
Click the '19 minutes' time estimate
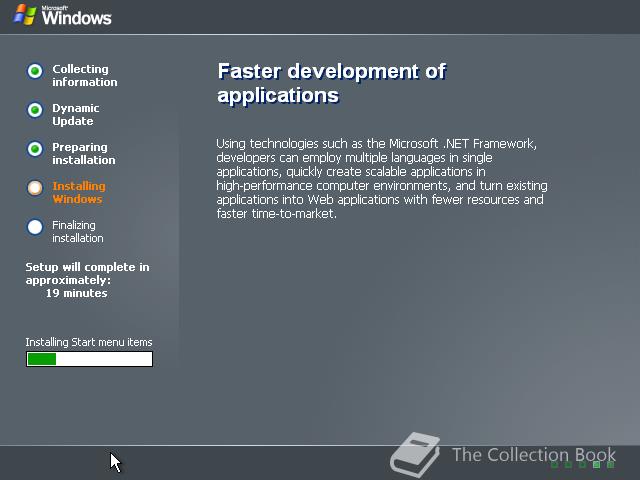[76, 293]
